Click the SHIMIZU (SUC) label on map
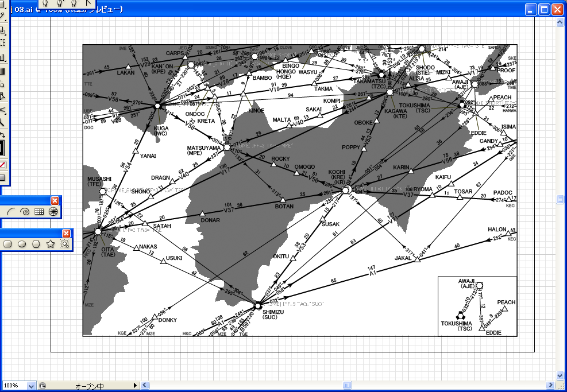Image resolution: width=567 pixels, height=392 pixels. (273, 315)
